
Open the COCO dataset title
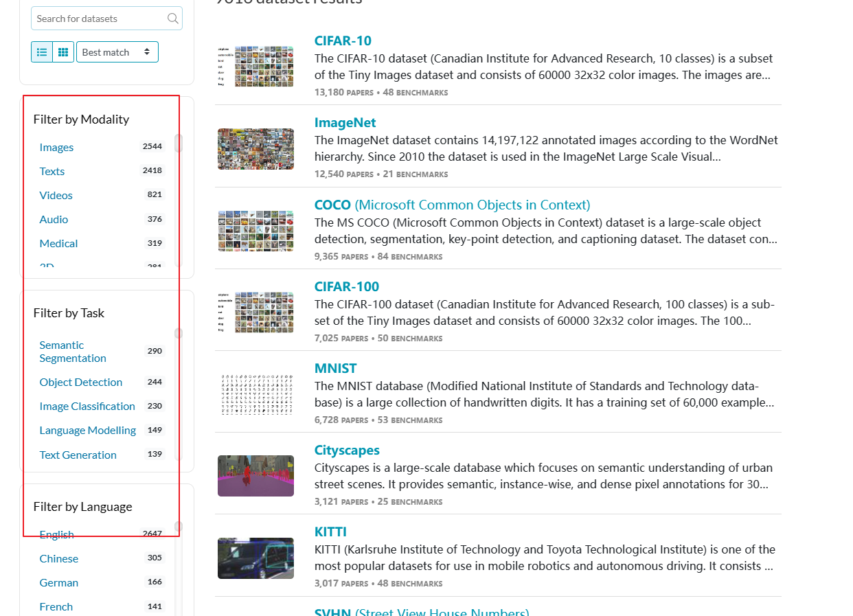[x=452, y=205]
